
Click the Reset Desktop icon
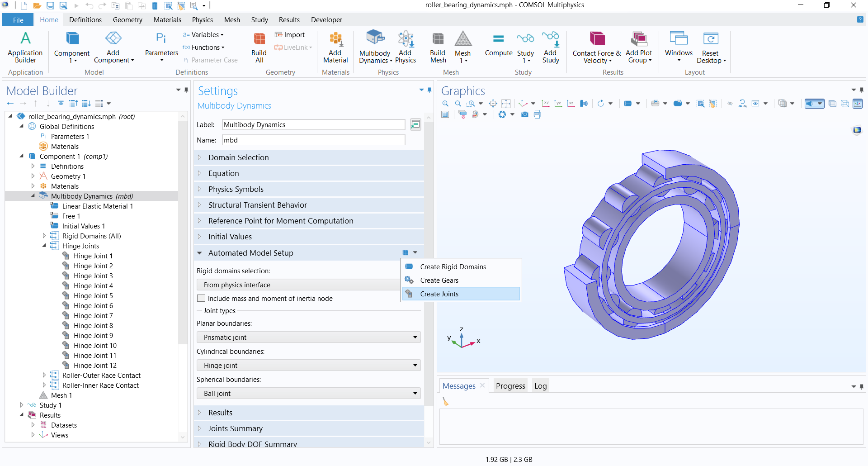pyautogui.click(x=710, y=47)
